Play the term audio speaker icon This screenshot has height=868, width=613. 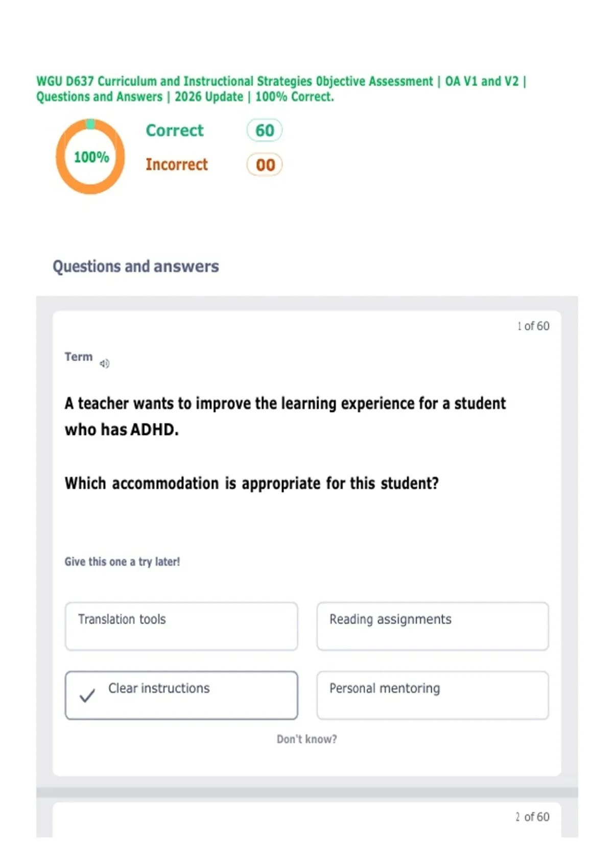pos(104,364)
